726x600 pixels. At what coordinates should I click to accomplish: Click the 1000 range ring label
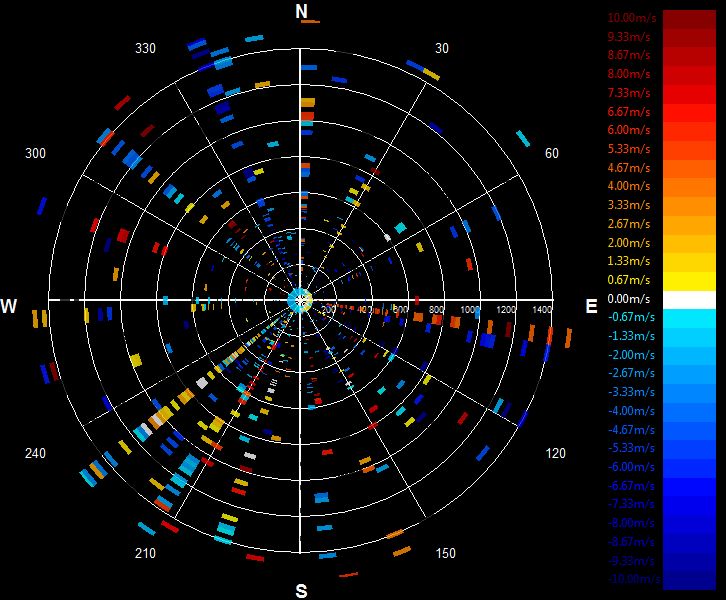coord(470,309)
